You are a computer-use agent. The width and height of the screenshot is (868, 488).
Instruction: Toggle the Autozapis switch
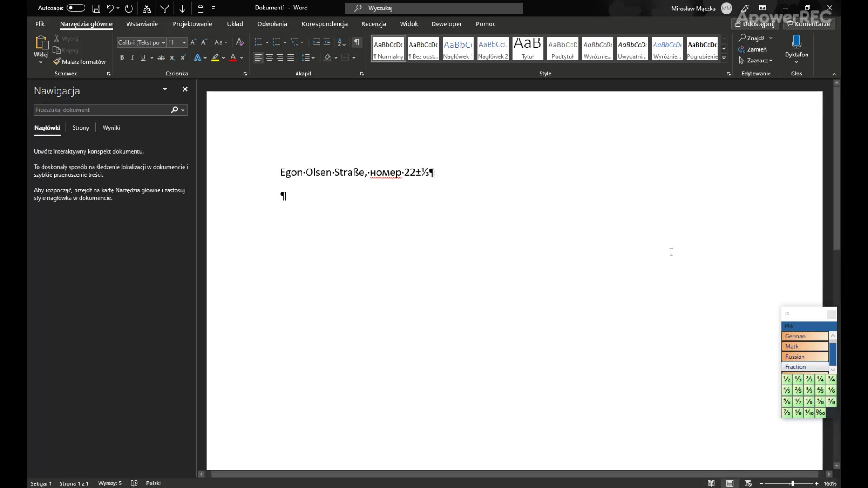pyautogui.click(x=76, y=8)
